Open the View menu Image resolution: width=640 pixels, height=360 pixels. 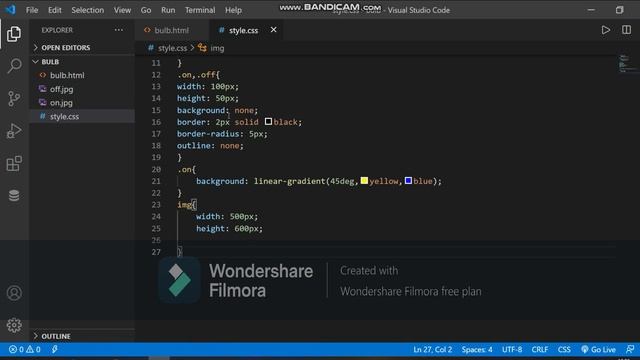click(122, 10)
